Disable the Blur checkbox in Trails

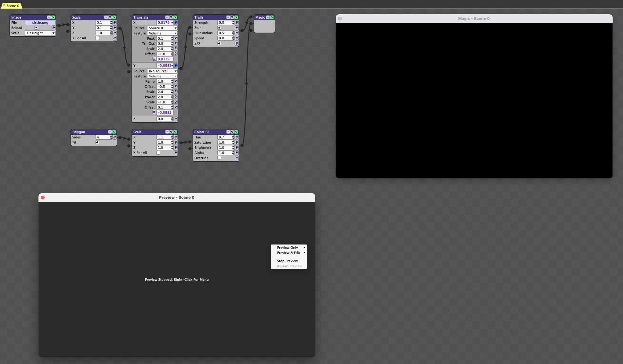click(219, 28)
